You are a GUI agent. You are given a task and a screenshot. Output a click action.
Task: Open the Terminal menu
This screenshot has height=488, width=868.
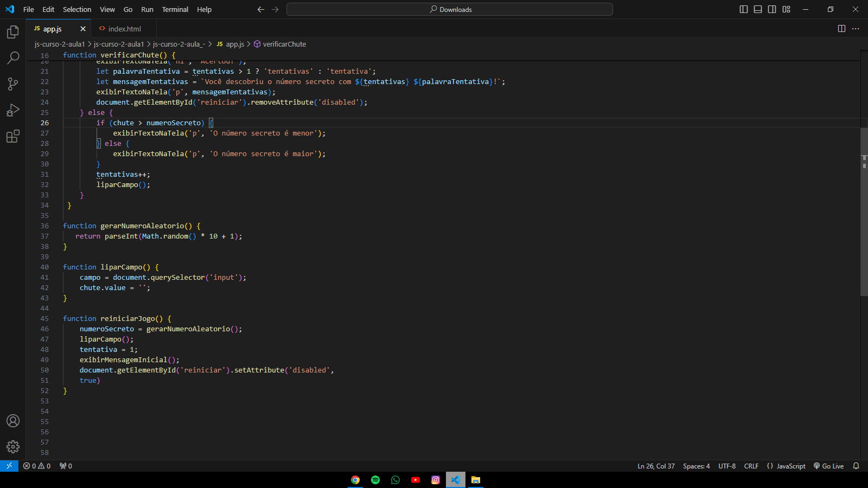pos(175,9)
